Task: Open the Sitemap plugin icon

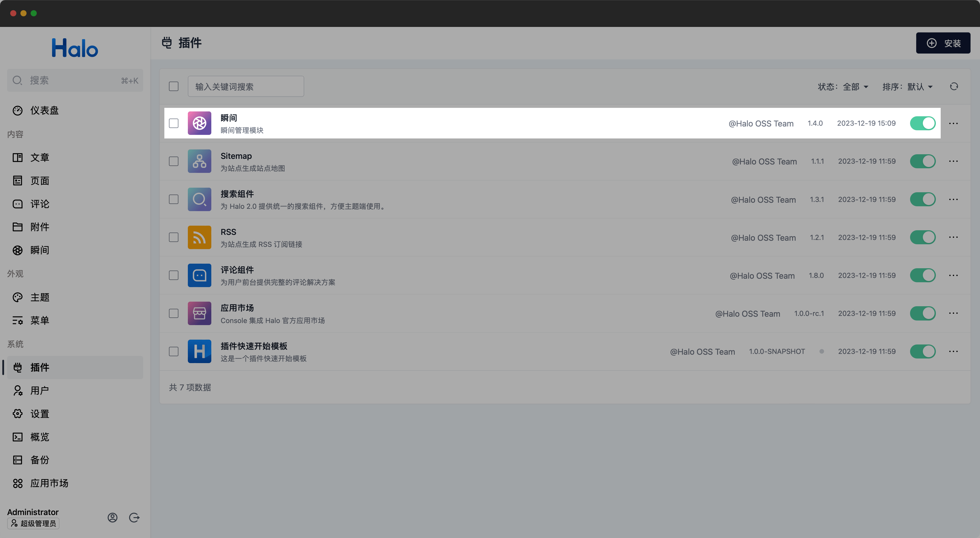Action: point(199,161)
